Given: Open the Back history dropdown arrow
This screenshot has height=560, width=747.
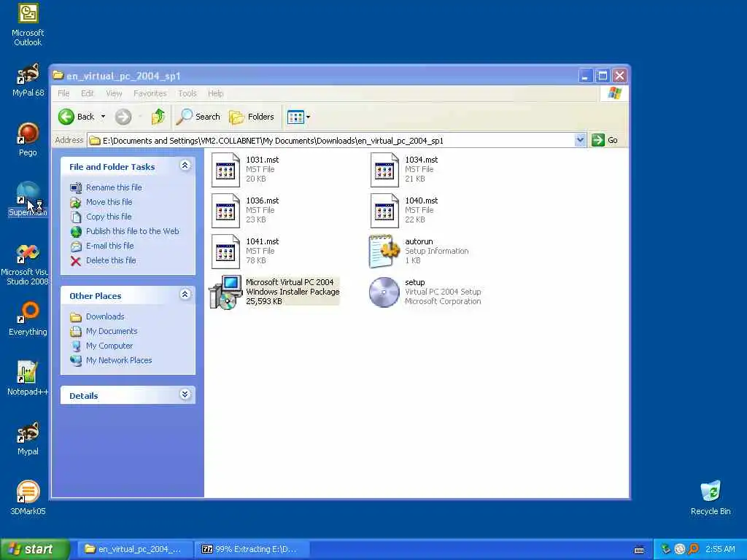Looking at the screenshot, I should pyautogui.click(x=103, y=117).
